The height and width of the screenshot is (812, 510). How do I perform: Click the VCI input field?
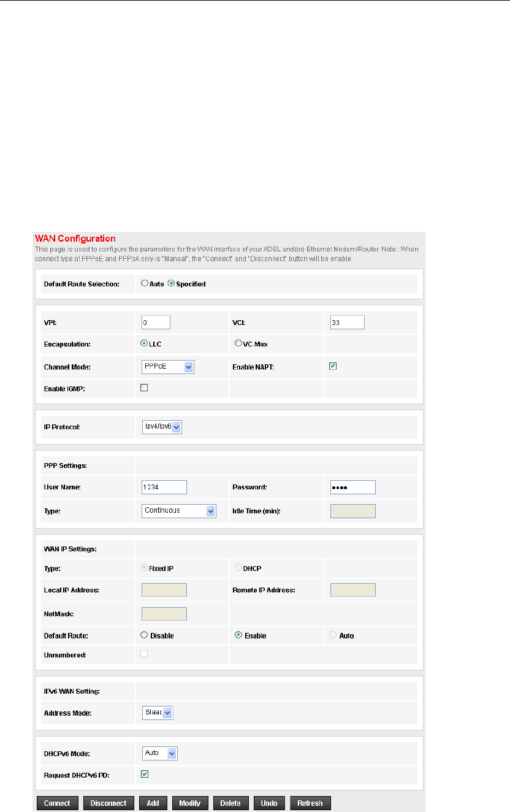point(347,322)
